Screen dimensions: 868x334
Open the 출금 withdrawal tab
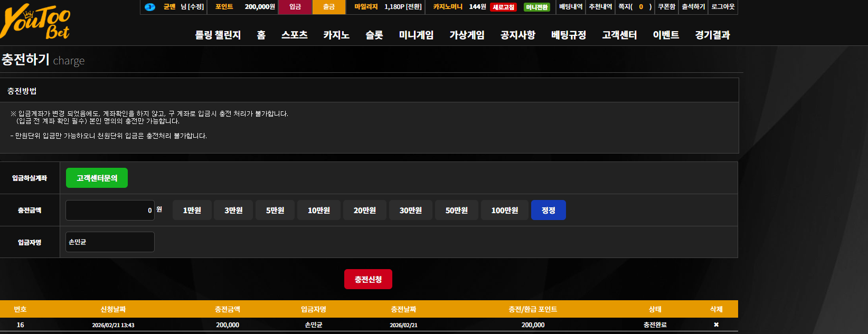pyautogui.click(x=329, y=7)
